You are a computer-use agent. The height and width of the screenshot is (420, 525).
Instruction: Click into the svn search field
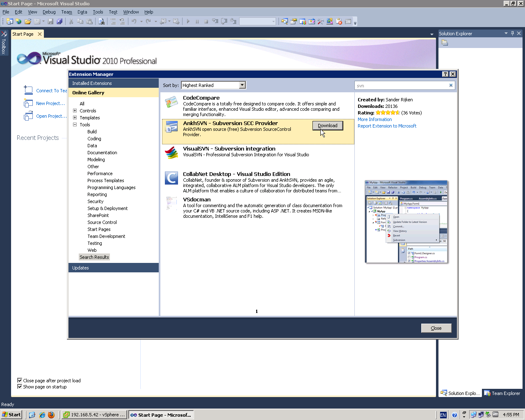coord(401,85)
